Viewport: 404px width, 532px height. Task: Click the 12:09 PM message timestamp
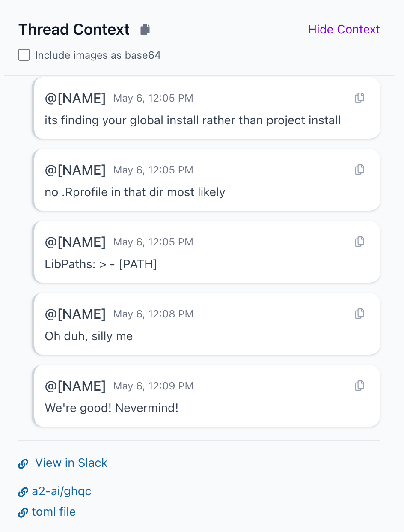[x=153, y=386]
